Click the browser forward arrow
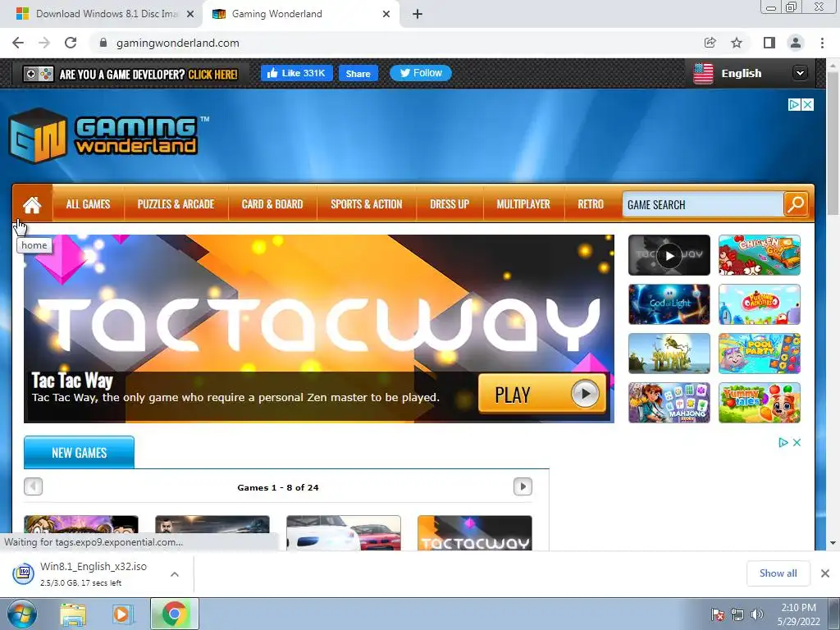Screen dimensions: 840x630 pos(44,43)
